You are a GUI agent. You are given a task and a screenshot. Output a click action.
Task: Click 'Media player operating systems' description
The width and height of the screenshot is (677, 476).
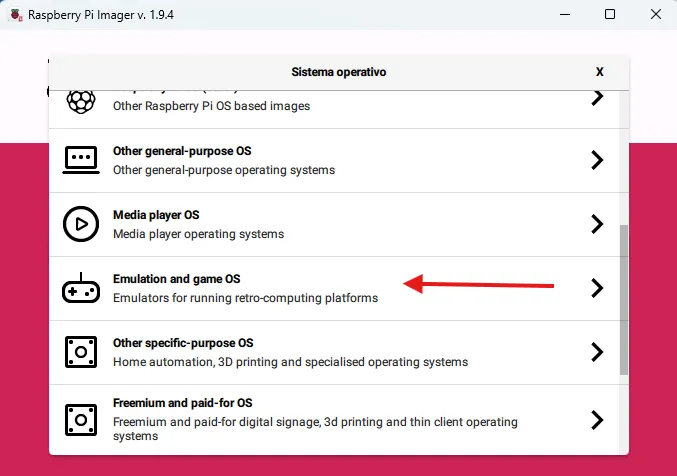(x=199, y=234)
